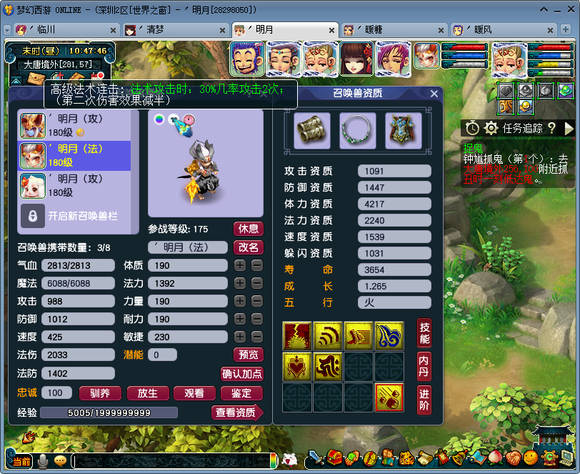This screenshot has height=474, width=580.
Task: Toggle the microphone voice button
Action: (43, 461)
